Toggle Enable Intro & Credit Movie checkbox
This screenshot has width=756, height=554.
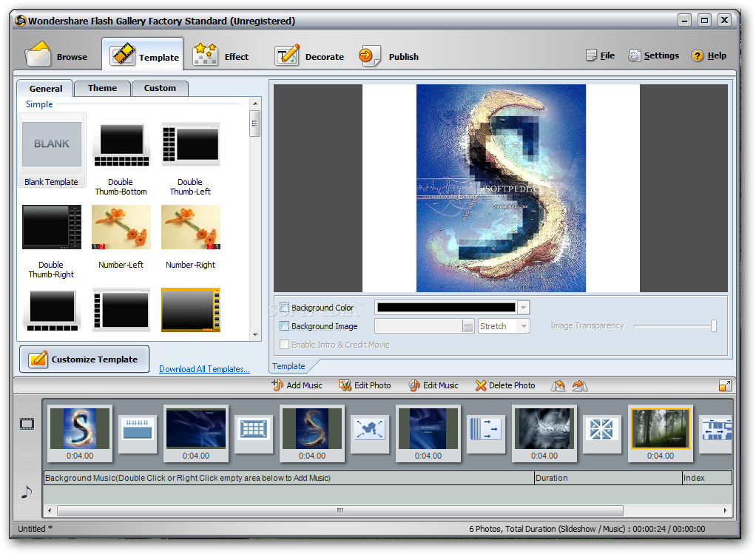coord(285,344)
